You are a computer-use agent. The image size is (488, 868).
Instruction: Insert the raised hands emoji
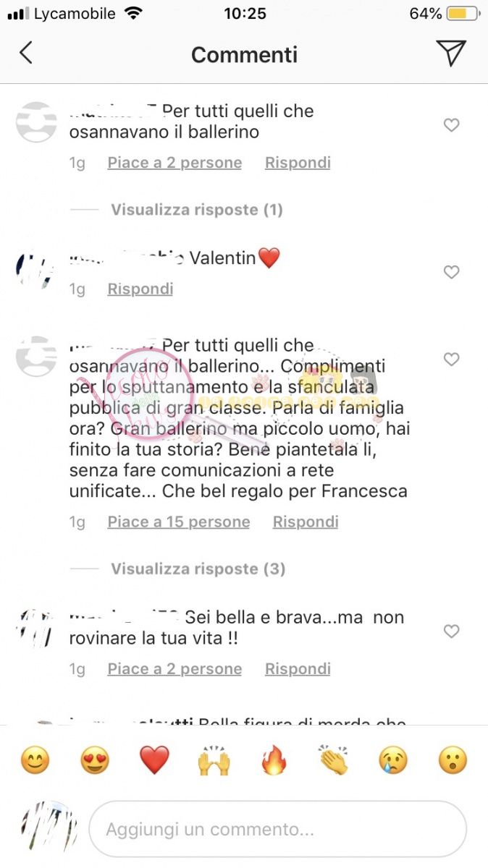214,761
